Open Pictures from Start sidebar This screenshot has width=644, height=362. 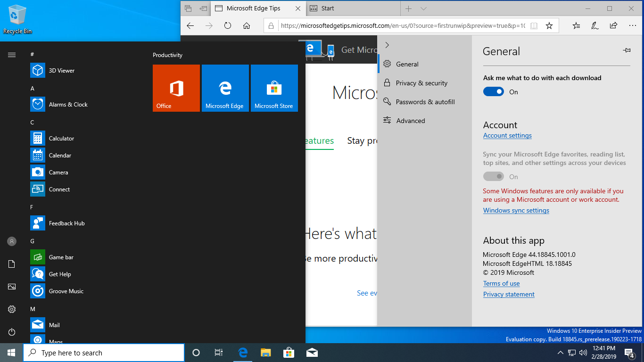(12, 287)
